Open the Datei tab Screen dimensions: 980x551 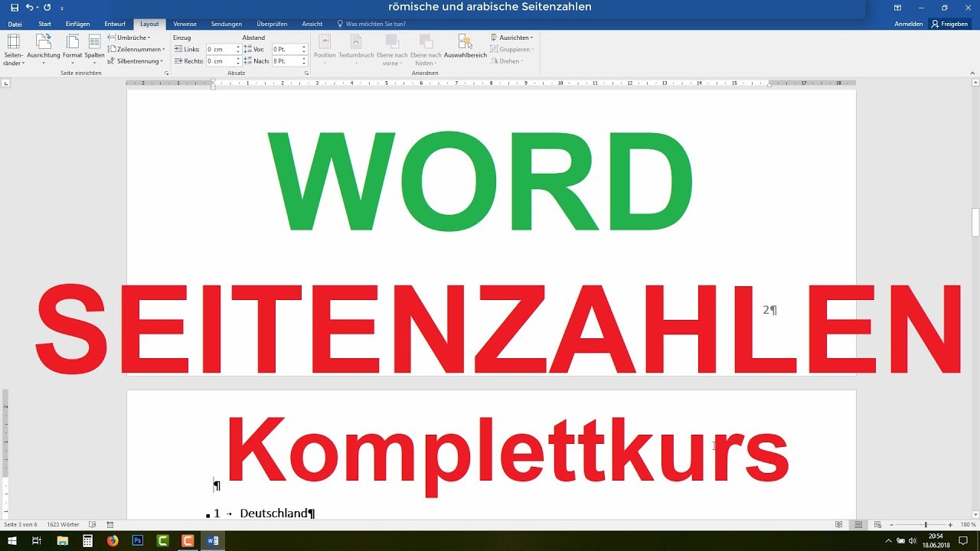pos(15,24)
